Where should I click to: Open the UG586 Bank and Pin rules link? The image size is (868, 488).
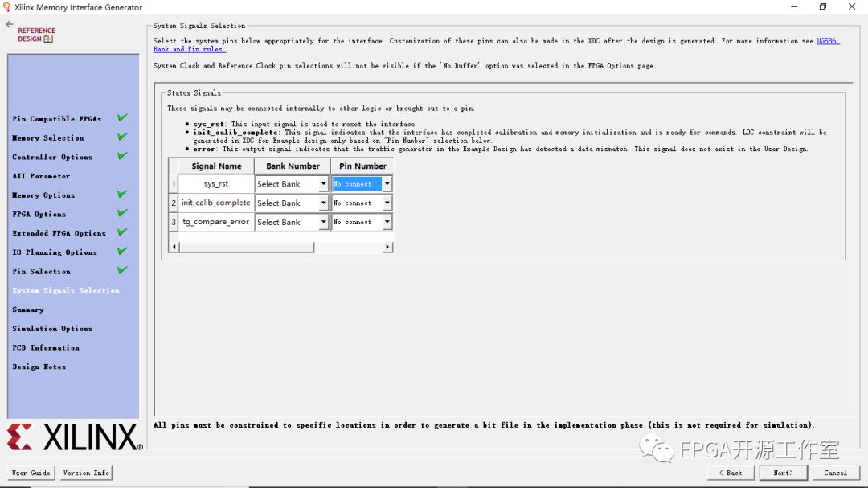827,41
